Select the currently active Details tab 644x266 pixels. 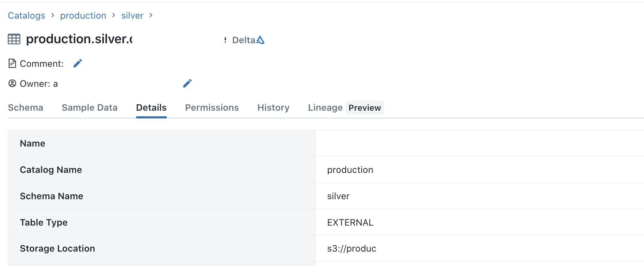(151, 108)
